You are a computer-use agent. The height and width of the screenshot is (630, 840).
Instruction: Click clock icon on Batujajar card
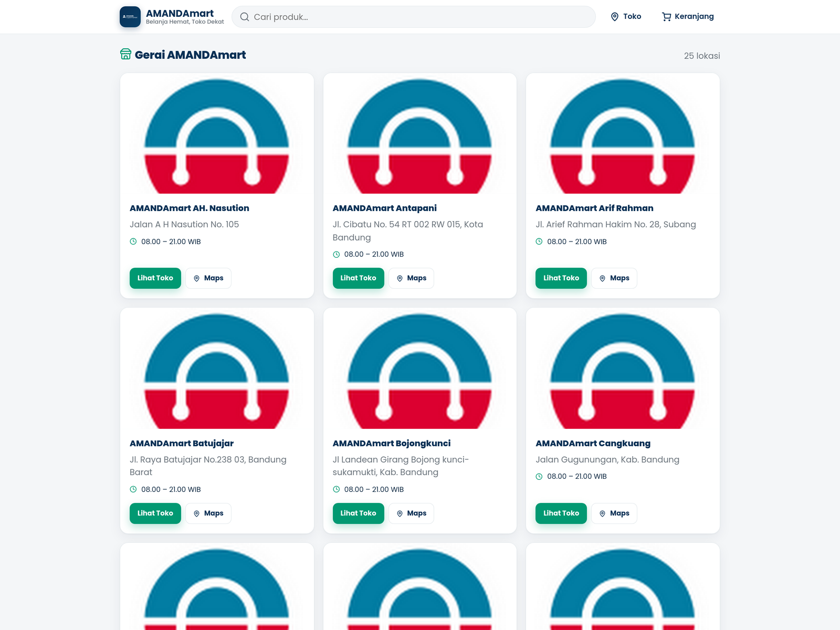click(133, 489)
